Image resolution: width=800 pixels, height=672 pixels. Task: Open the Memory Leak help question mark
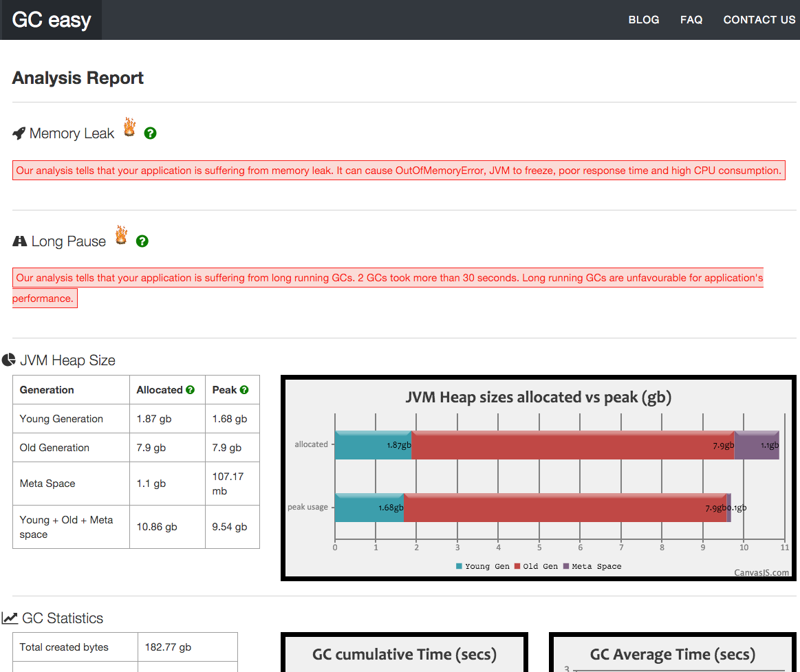pos(150,133)
